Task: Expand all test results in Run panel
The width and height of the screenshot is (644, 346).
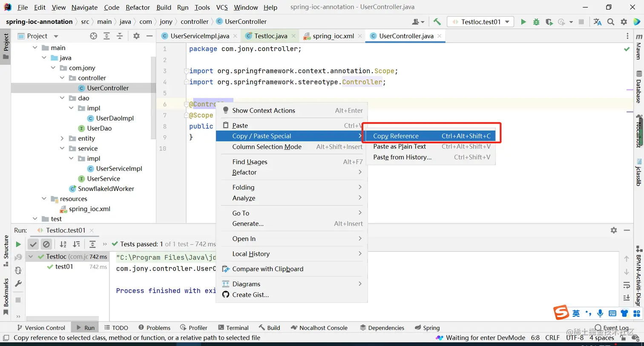Action: pyautogui.click(x=92, y=244)
